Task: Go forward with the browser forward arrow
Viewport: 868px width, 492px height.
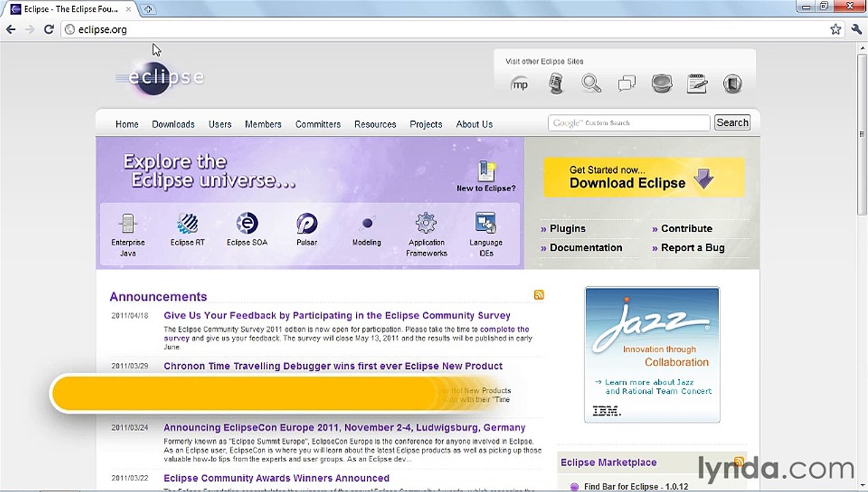Action: pos(29,29)
